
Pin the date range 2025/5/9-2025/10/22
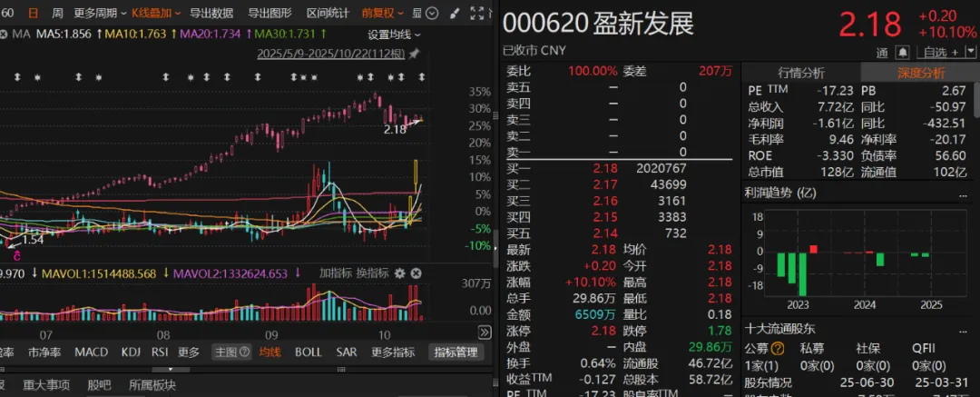coord(414,55)
